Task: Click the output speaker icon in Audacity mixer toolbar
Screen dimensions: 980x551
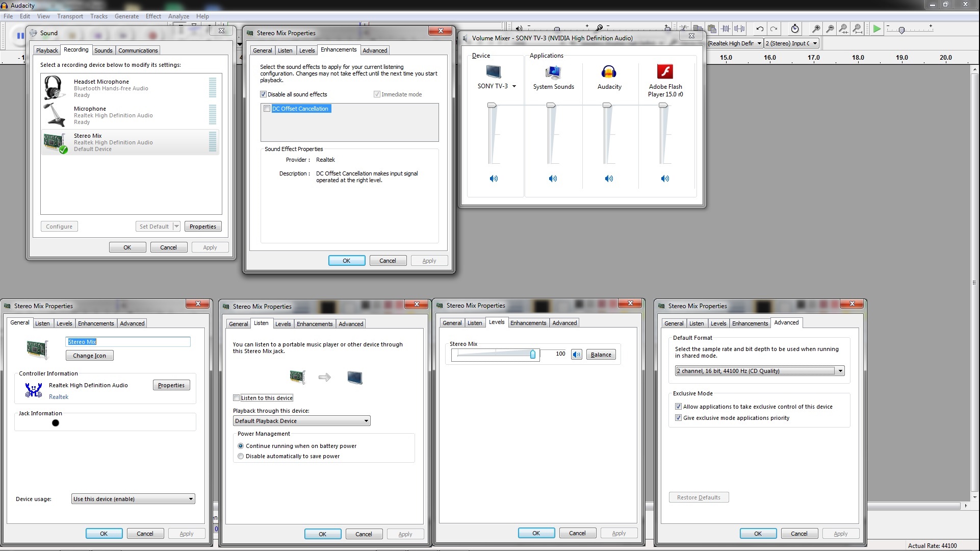Action: (x=519, y=28)
